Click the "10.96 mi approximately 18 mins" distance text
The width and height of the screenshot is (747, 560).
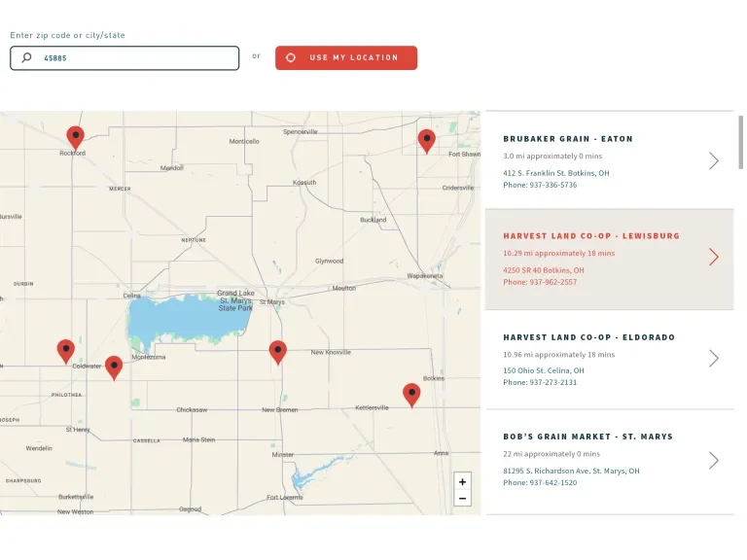pyautogui.click(x=559, y=355)
